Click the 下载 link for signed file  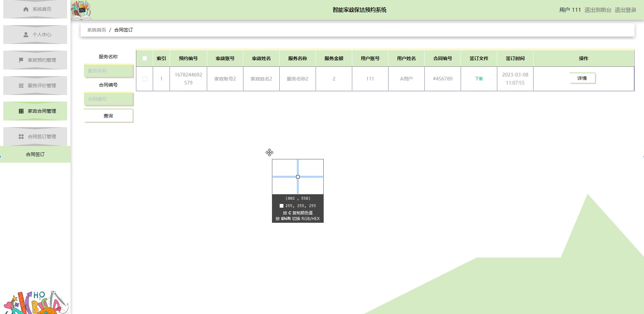[479, 79]
